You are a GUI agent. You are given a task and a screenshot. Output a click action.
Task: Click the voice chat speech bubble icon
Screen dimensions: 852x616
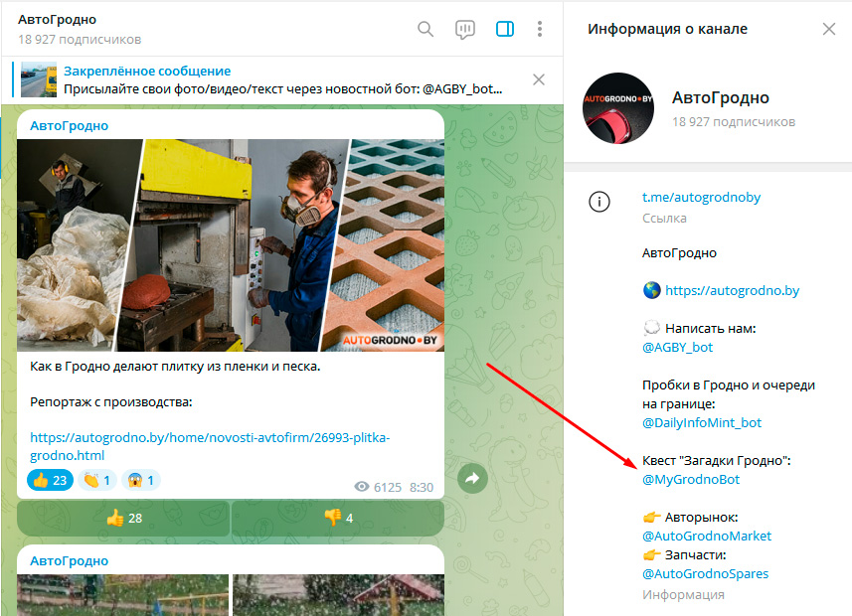(464, 29)
